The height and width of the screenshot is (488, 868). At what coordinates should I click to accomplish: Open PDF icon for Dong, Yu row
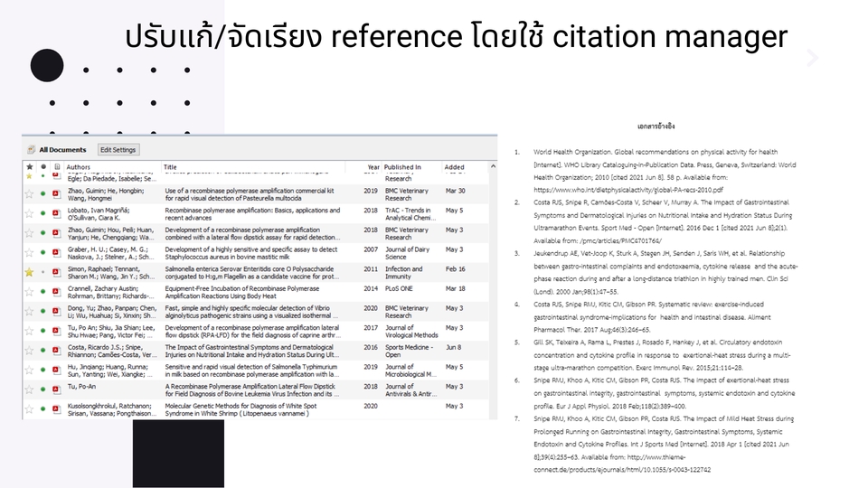point(56,311)
